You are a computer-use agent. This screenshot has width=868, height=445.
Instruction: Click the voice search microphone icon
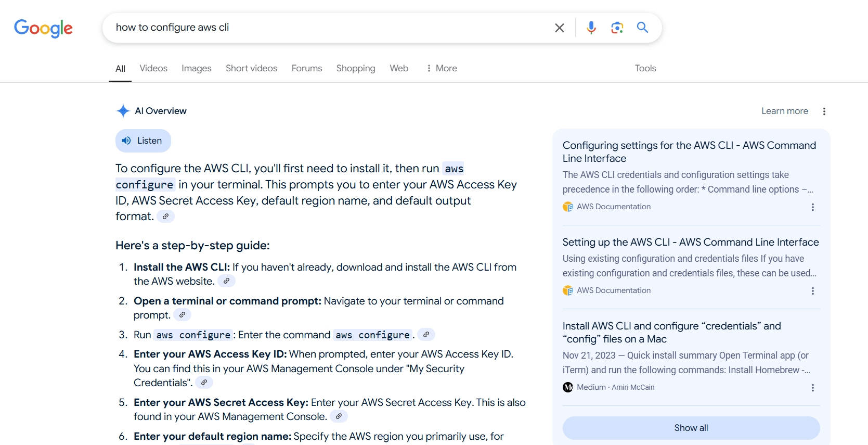pos(591,28)
